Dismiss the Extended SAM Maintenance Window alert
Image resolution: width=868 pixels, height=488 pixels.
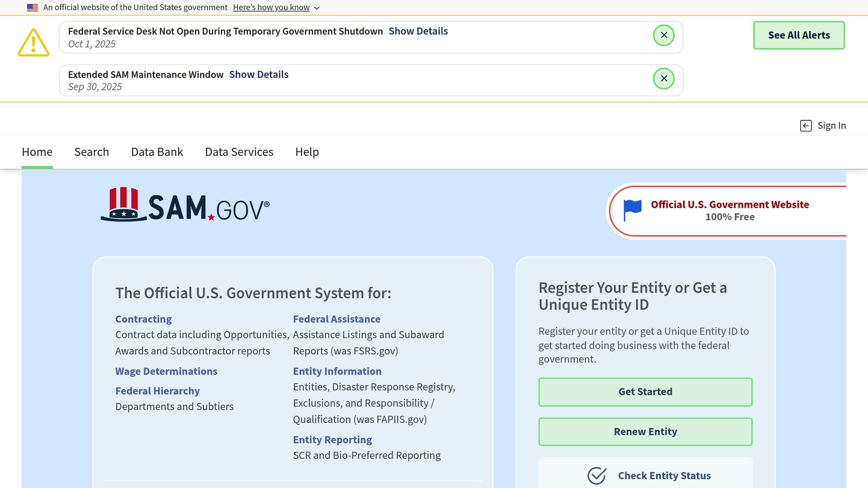click(x=664, y=78)
